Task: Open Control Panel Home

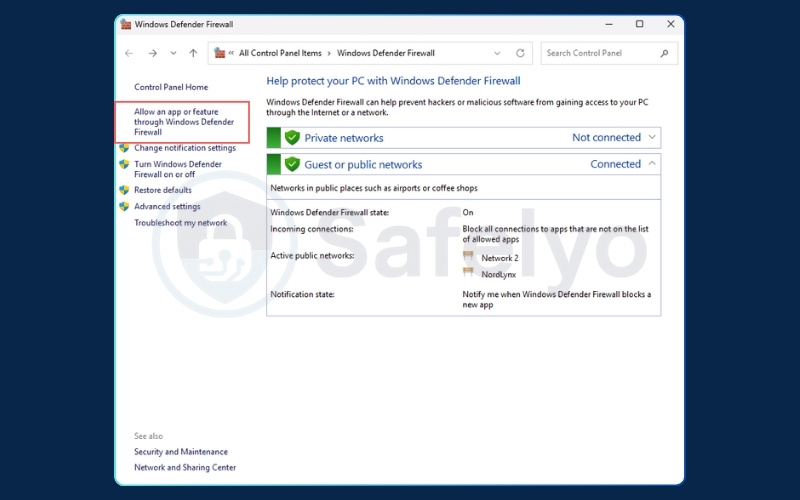Action: click(x=171, y=87)
